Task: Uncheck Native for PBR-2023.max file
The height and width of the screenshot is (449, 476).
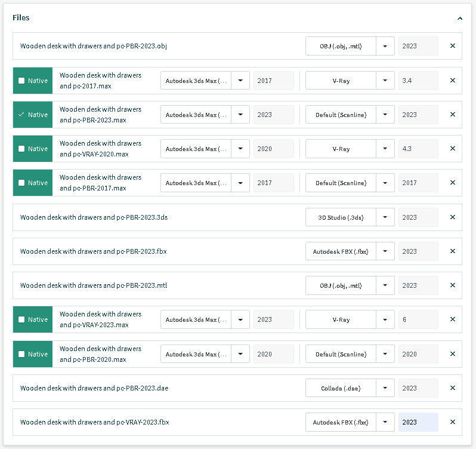Action: (22, 115)
